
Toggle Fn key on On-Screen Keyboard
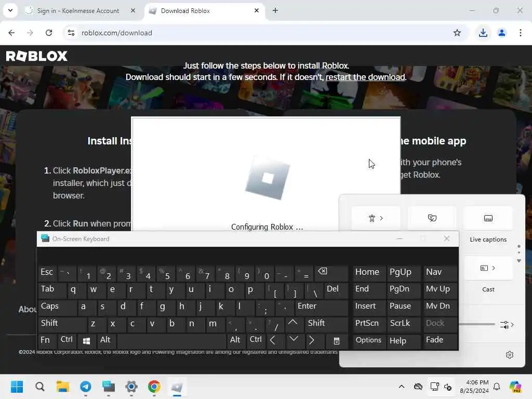(47, 340)
